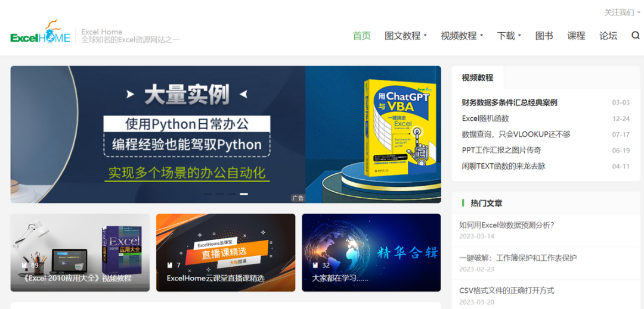644x309 pixels.
Task: Select the active fourth carousel indicator
Action: click(244, 194)
